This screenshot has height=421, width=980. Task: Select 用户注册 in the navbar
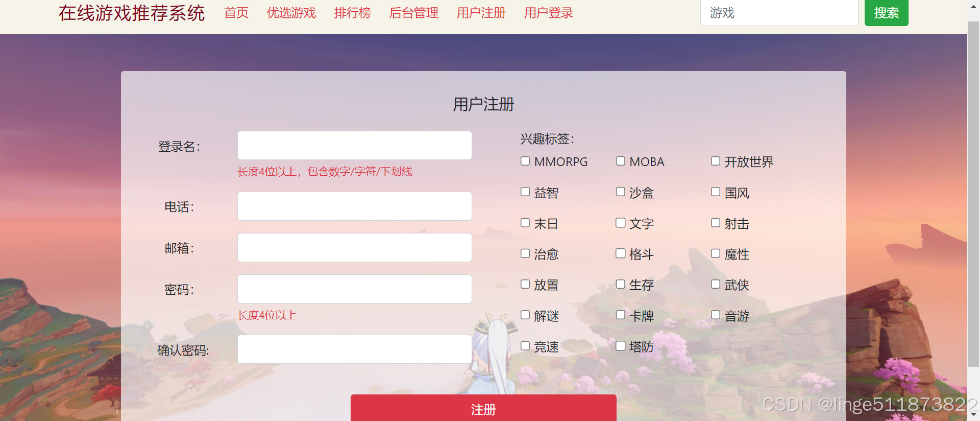coord(481,13)
